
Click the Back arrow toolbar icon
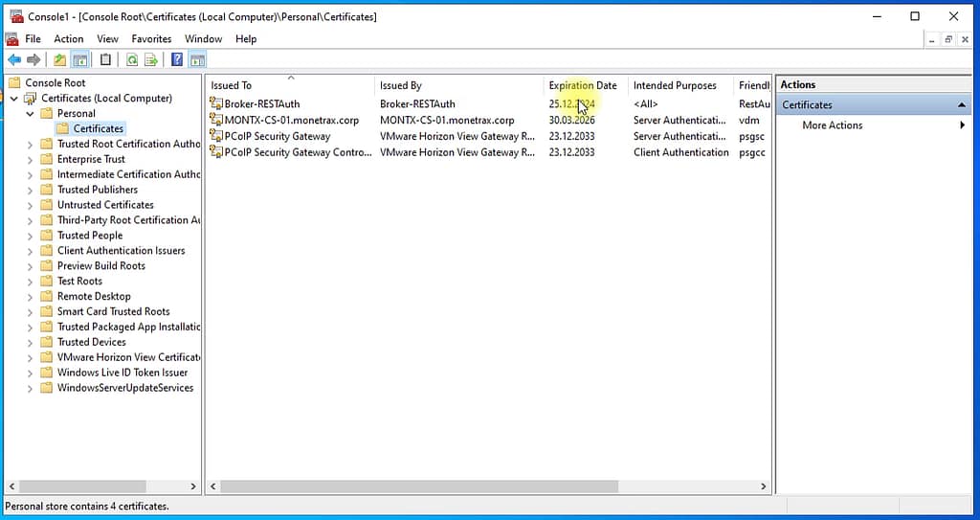click(13, 60)
